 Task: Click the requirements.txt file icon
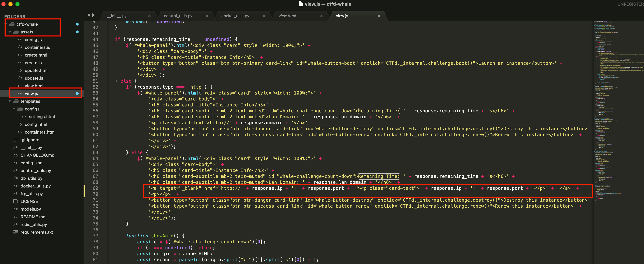[x=16, y=232]
